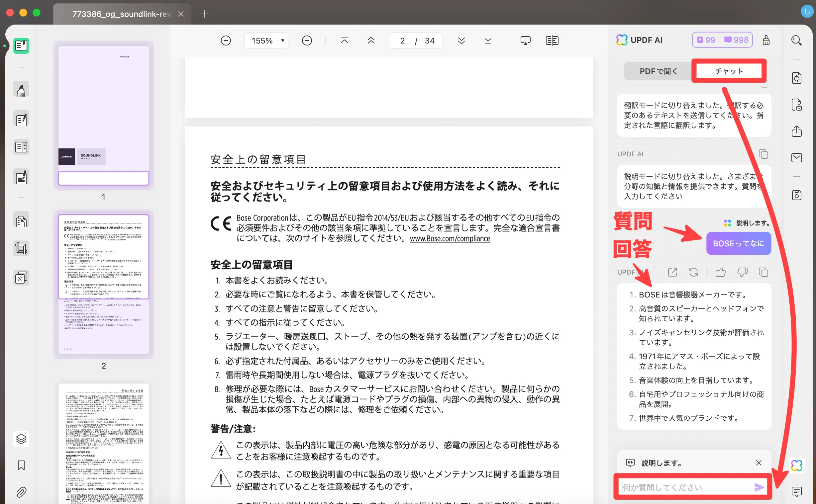Viewport: 816px width, 504px height.
Task: Click the 安全上の留意項目 page heading
Action: pyautogui.click(x=258, y=159)
